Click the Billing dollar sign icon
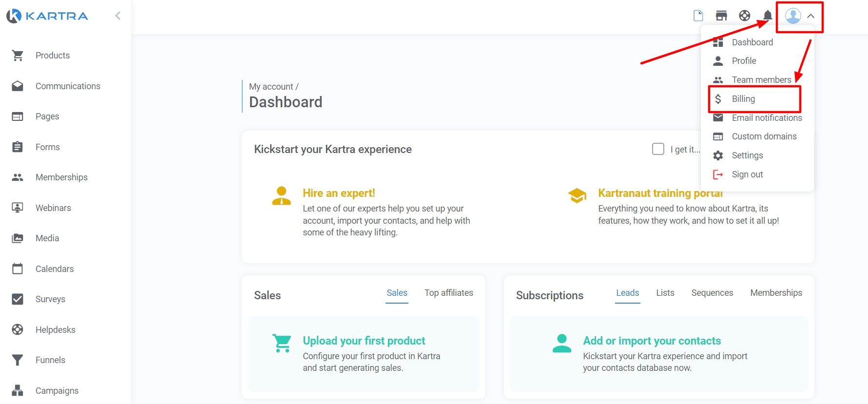 (x=718, y=99)
